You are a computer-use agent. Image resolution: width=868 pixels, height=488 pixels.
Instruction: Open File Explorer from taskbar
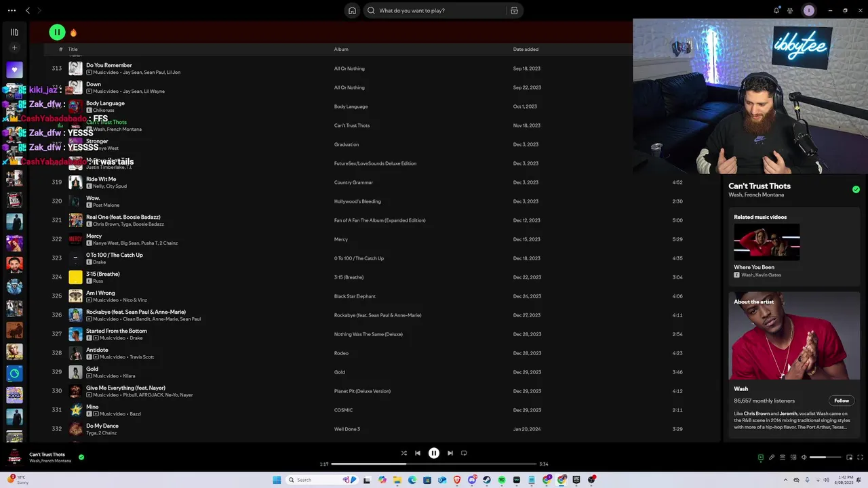397,480
